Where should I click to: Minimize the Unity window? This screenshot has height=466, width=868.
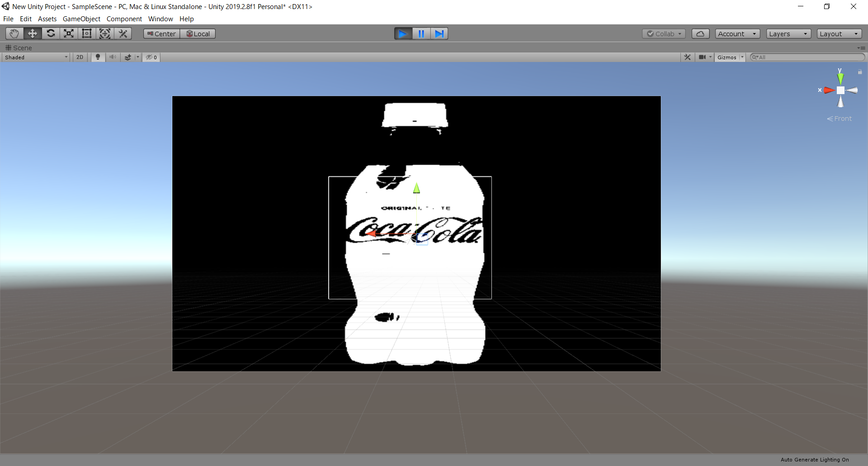tap(801, 6)
